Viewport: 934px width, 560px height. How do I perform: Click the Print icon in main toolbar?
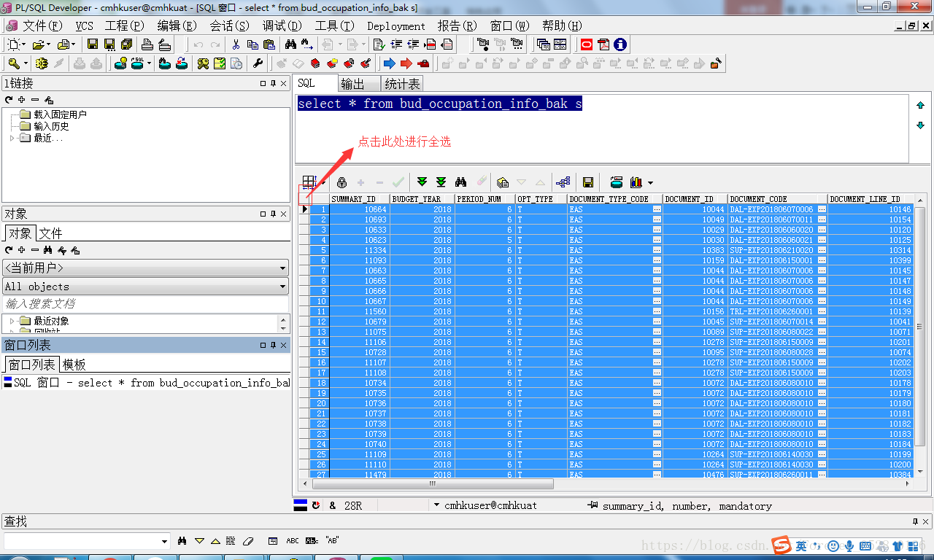click(147, 44)
